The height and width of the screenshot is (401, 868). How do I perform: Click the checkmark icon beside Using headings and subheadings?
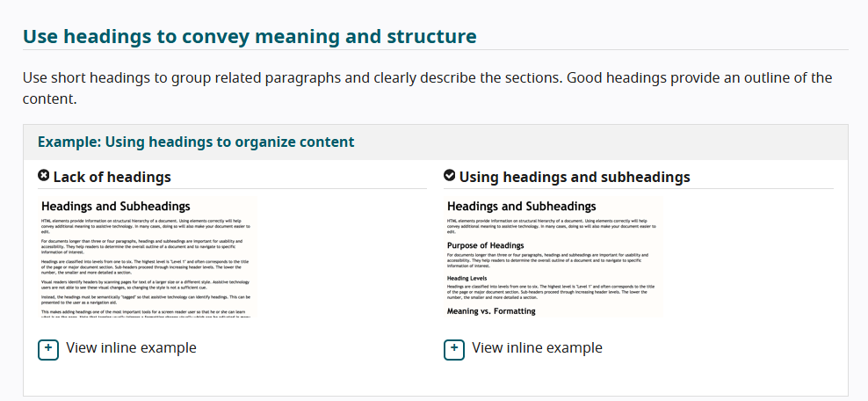pyautogui.click(x=450, y=176)
